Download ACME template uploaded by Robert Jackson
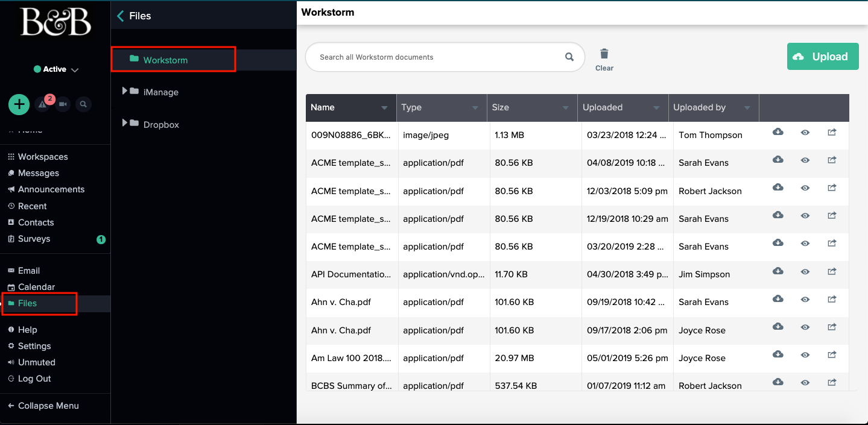Screen dimensions: 868x425 tap(778, 187)
